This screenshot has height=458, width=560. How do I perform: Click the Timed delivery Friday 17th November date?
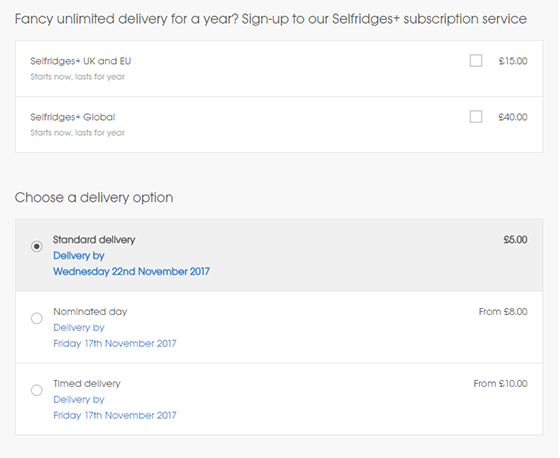click(x=115, y=415)
